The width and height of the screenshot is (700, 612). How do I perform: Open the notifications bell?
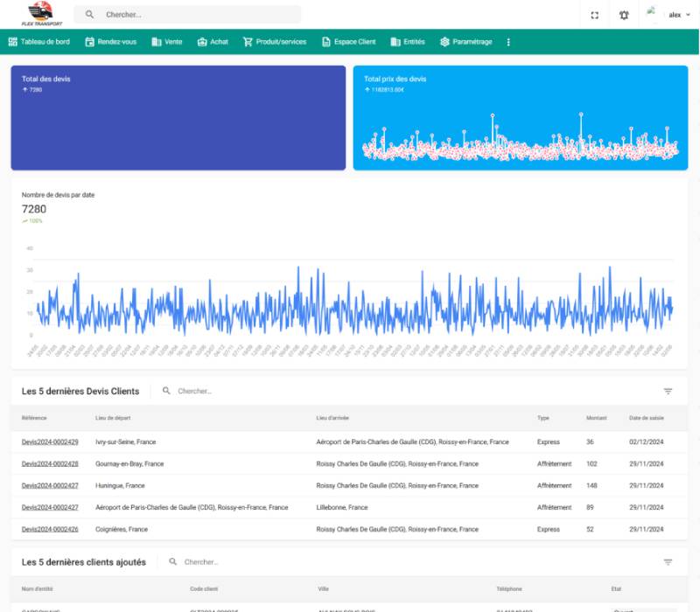click(624, 15)
